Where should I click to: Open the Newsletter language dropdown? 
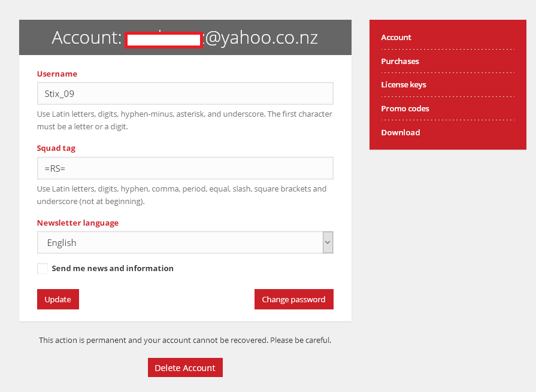point(185,242)
